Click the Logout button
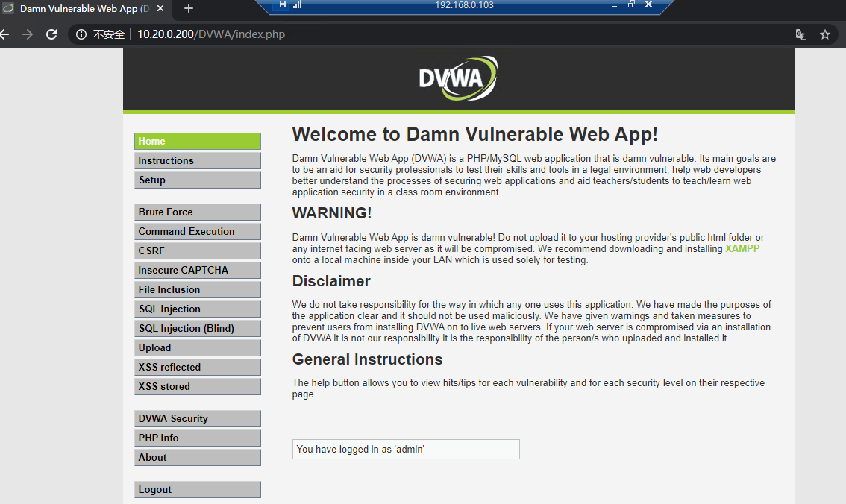Viewport: 846px width, 504px height. pos(198,489)
